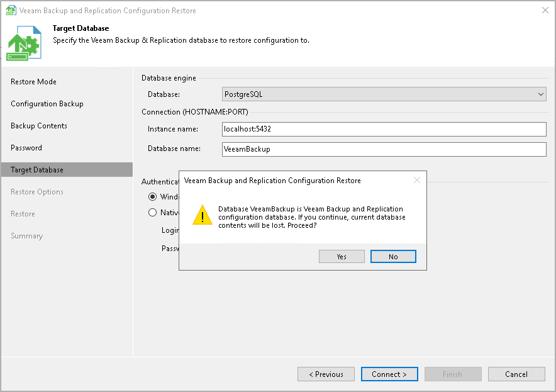Viewport: 556px width, 392px height.
Task: Click Yes to overwrite the VeeamBackup database
Action: click(342, 256)
